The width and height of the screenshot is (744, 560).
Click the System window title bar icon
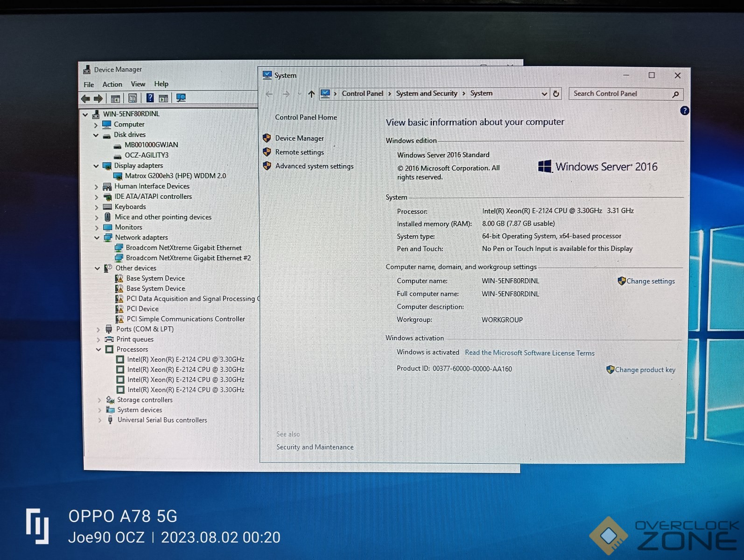click(267, 75)
